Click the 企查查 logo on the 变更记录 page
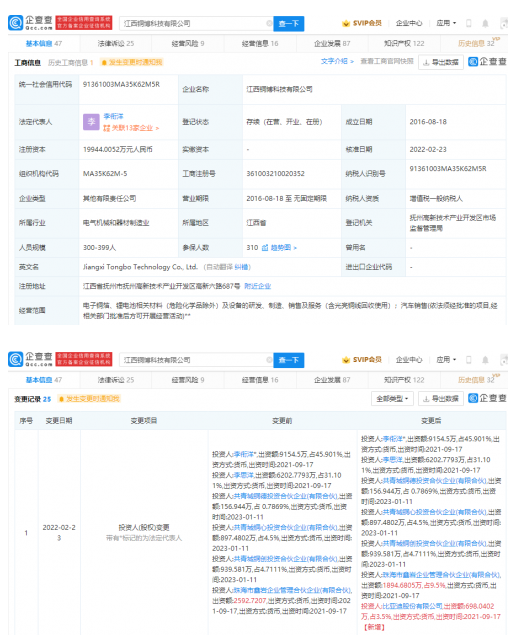Image resolution: width=515 pixels, height=638 pixels. 31,359
